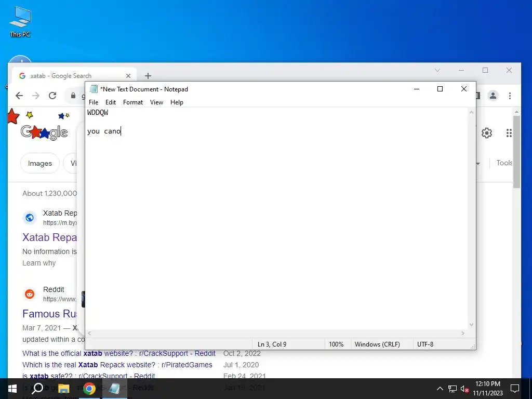The height and width of the screenshot is (399, 532).
Task: Click the network tray icon
Action: [453, 389]
